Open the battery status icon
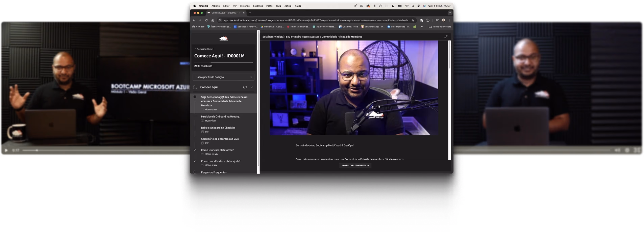 400,6
